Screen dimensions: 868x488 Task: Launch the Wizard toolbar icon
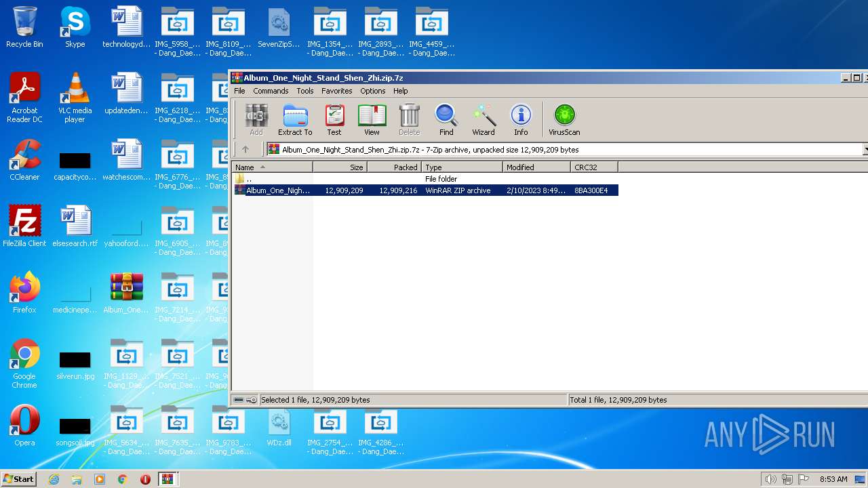(484, 120)
